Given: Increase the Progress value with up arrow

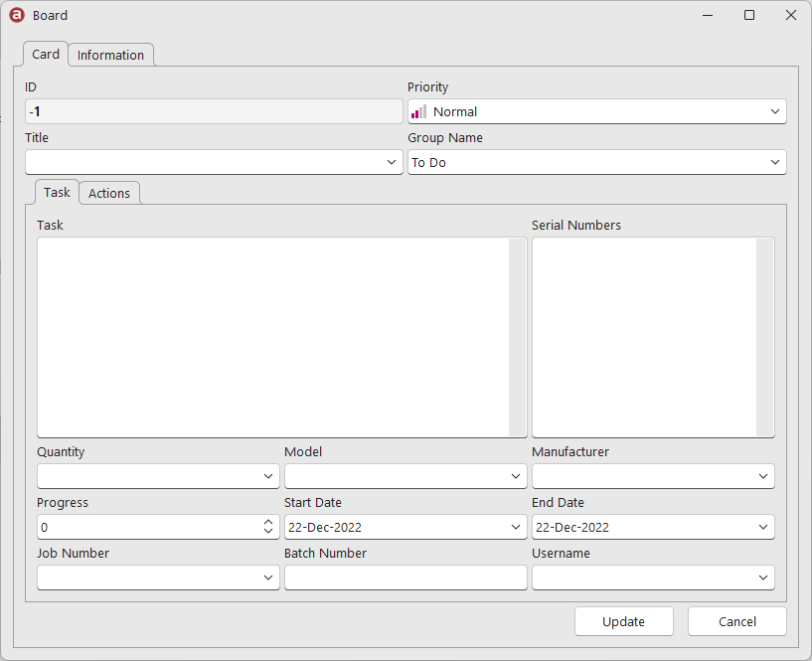Looking at the screenshot, I should click(x=268, y=522).
